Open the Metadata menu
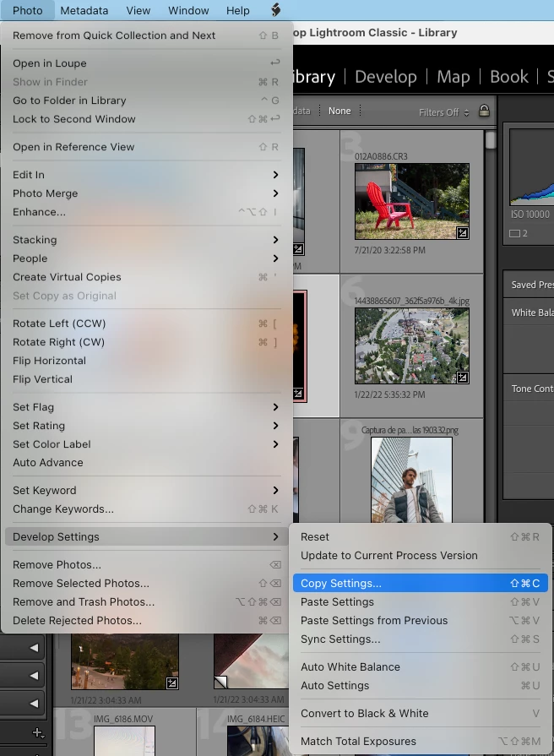This screenshot has height=756, width=554. tap(84, 10)
